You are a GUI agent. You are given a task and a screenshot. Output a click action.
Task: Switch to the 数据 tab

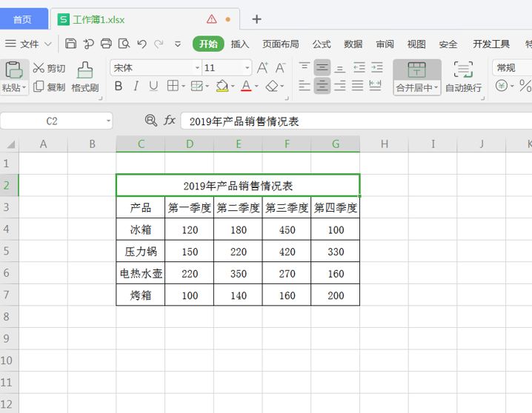[353, 44]
